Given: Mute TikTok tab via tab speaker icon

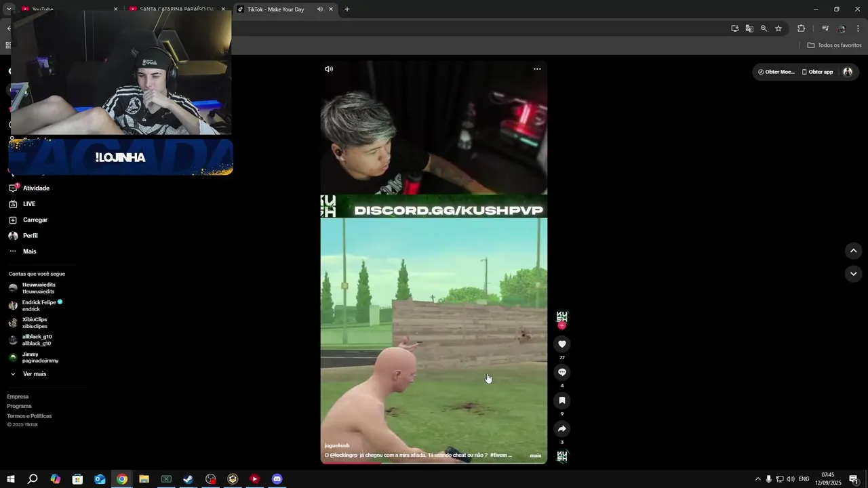Looking at the screenshot, I should click(x=319, y=9).
